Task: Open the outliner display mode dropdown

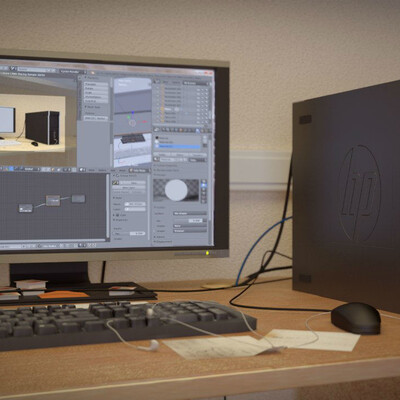Action: 196,83
